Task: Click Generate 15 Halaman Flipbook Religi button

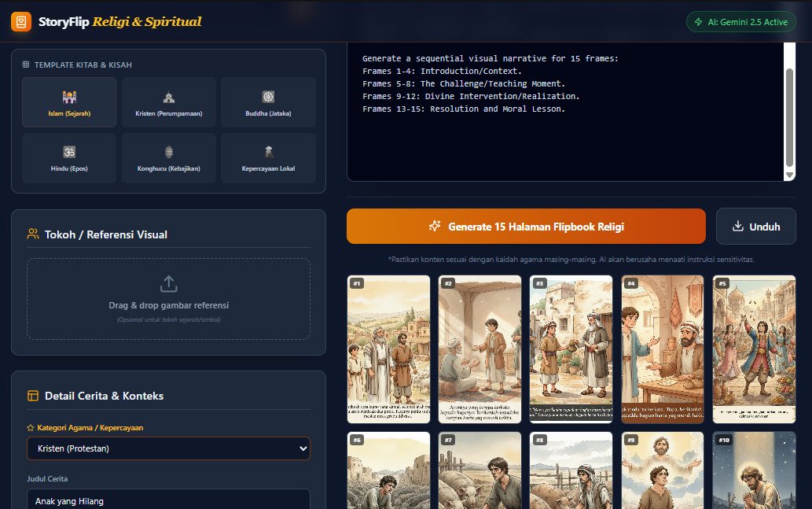Action: (x=526, y=227)
